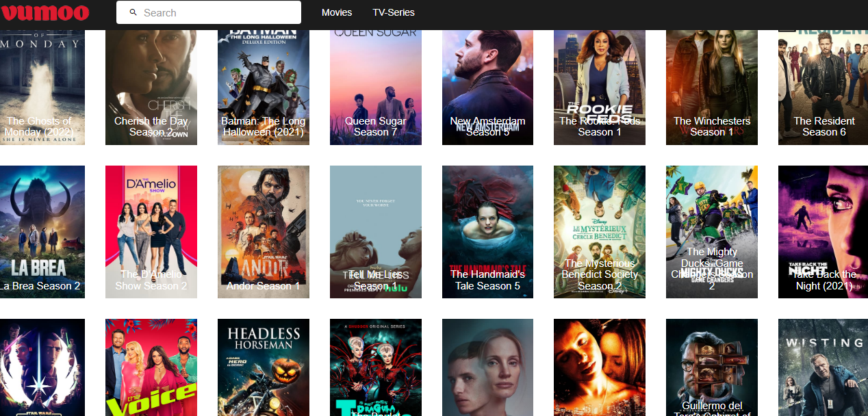Open The Ghosts of Monday poster
This screenshot has height=416, width=868.
pyautogui.click(x=42, y=87)
